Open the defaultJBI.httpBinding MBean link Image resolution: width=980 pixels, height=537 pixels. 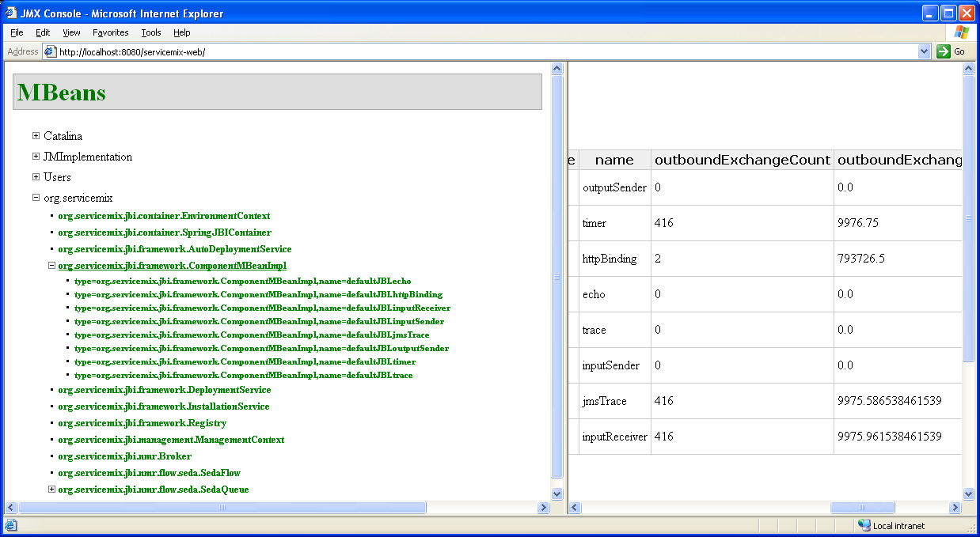(258, 295)
